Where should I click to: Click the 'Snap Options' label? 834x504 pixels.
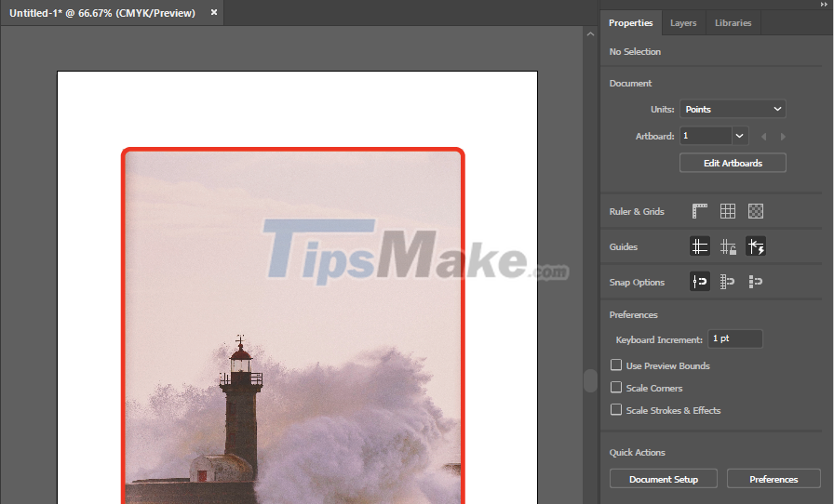[x=637, y=283]
